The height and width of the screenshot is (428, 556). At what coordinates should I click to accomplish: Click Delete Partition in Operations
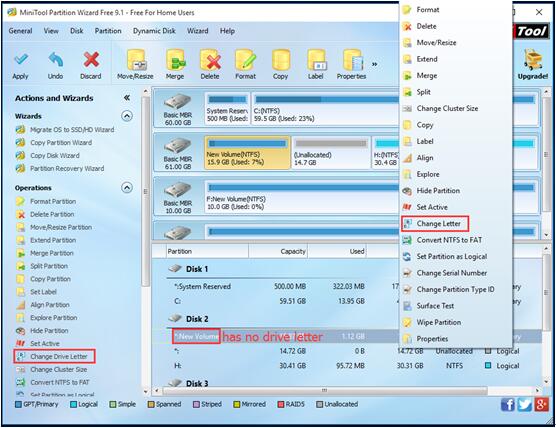tap(52, 215)
